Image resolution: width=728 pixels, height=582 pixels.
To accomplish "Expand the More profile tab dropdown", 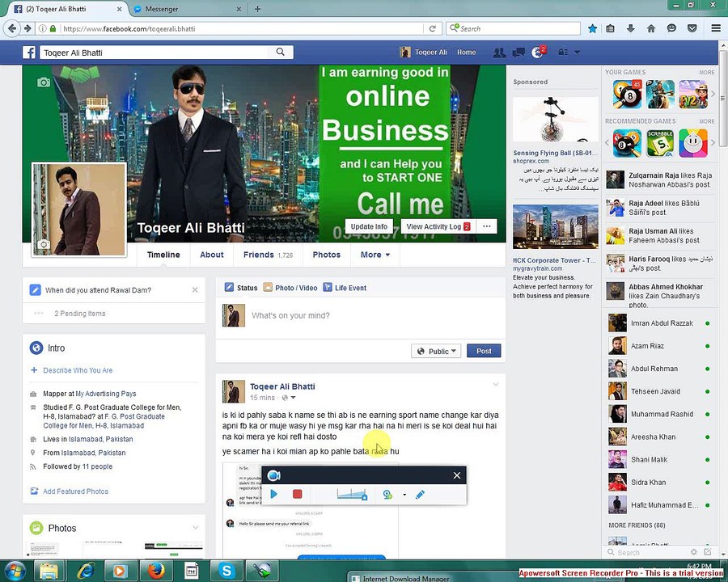I will click(375, 255).
